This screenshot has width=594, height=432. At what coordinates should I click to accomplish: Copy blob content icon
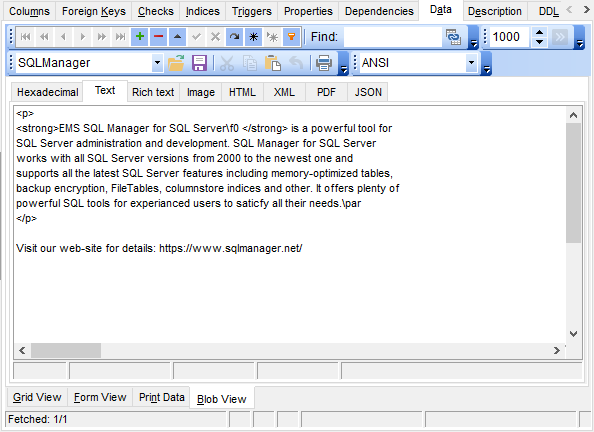[250, 63]
